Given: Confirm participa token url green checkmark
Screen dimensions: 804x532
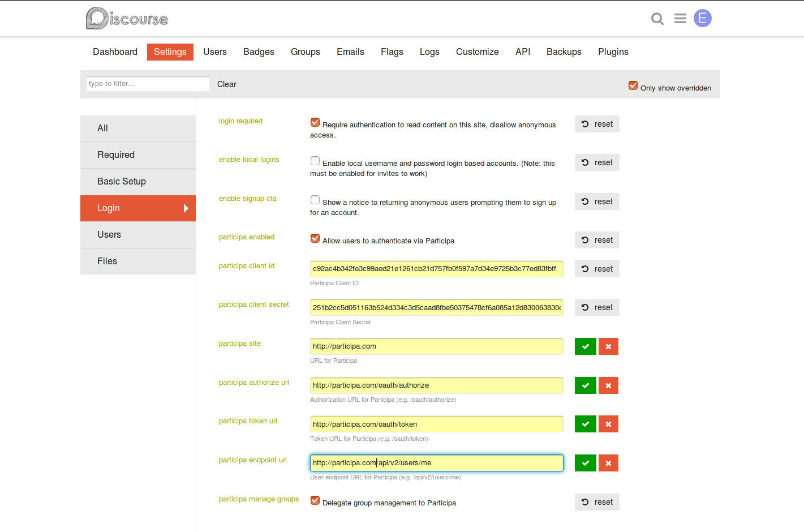Looking at the screenshot, I should click(586, 424).
